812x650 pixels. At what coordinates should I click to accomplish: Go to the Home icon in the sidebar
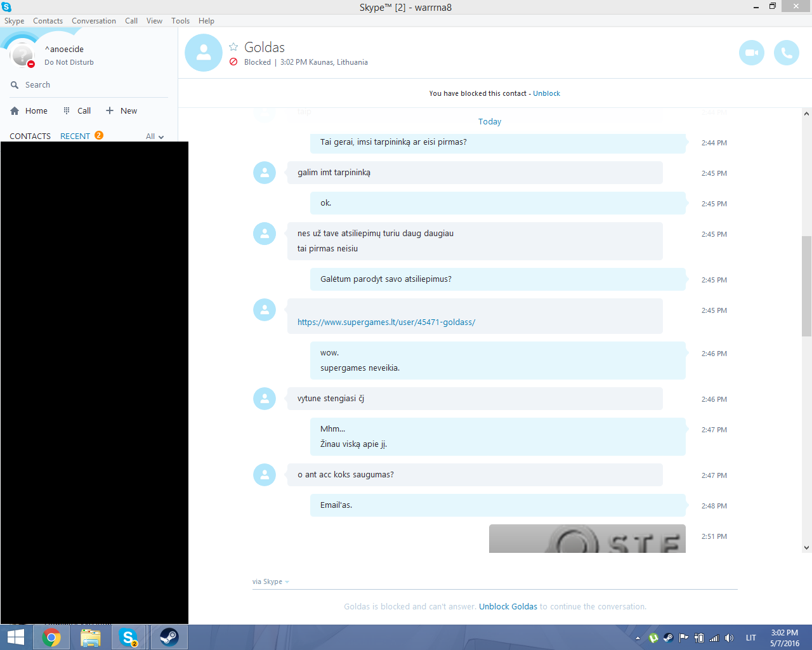(15, 110)
